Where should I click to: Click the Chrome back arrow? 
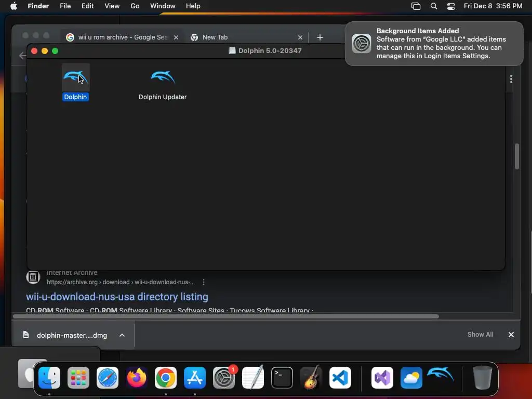point(22,56)
